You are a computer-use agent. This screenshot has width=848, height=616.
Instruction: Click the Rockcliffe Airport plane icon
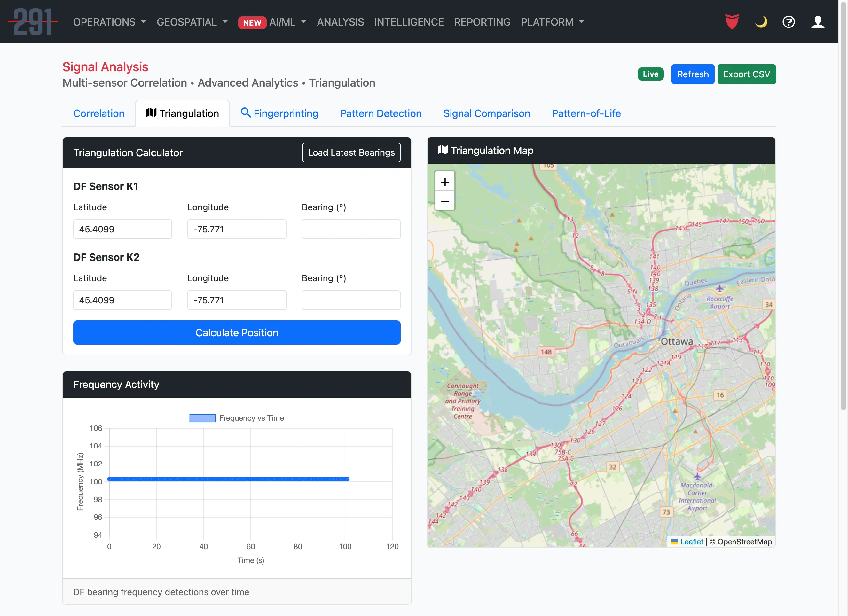pos(719,289)
